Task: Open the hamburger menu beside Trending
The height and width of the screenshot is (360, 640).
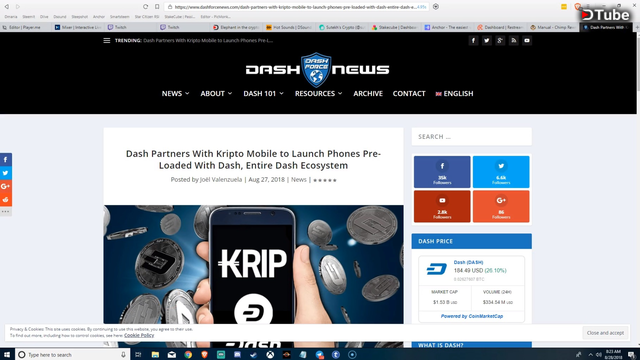Action: [107, 40]
